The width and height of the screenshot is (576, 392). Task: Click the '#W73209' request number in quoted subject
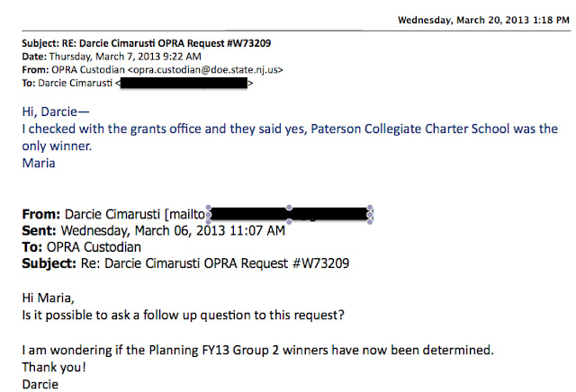pyautogui.click(x=320, y=263)
